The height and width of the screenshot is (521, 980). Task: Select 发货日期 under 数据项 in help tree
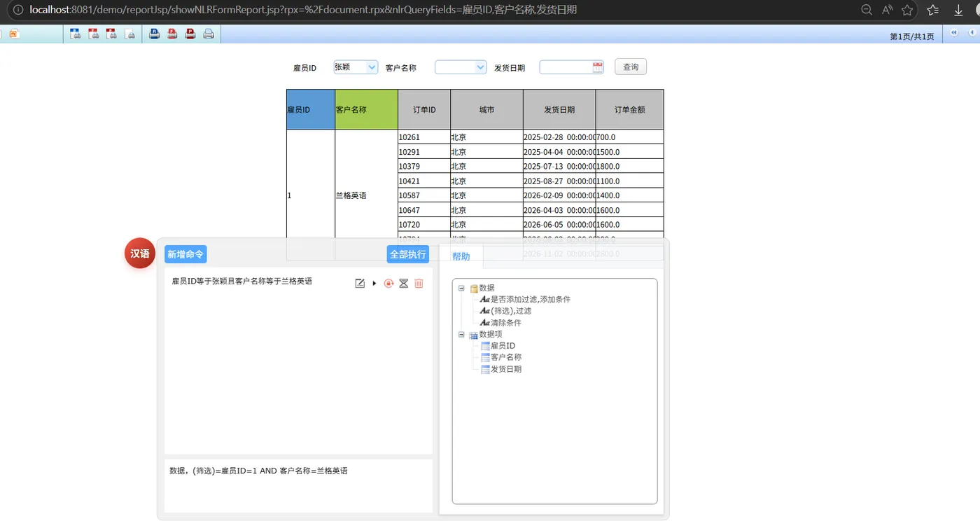505,369
